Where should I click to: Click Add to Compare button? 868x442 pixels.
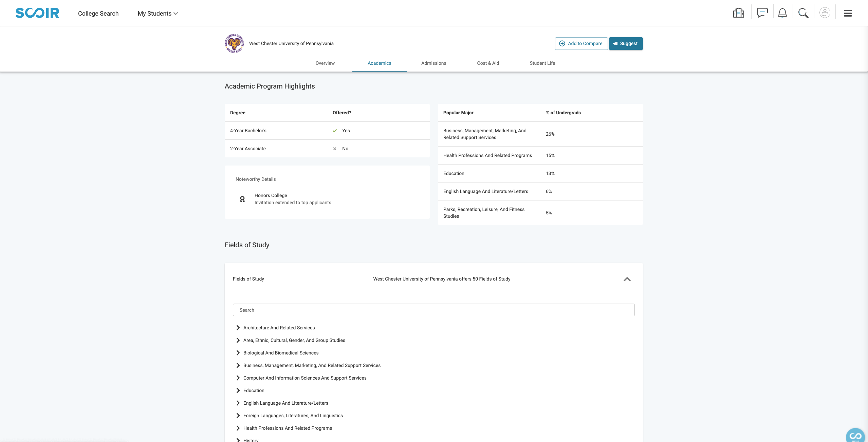pyautogui.click(x=581, y=43)
